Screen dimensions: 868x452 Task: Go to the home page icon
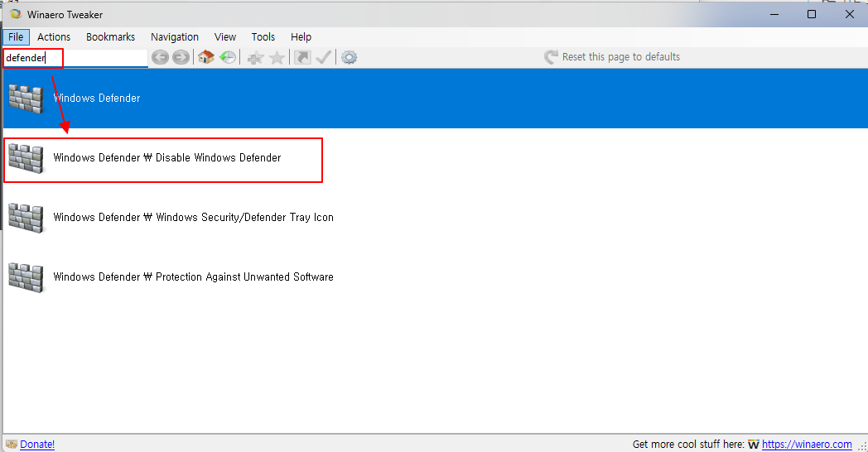tap(206, 57)
